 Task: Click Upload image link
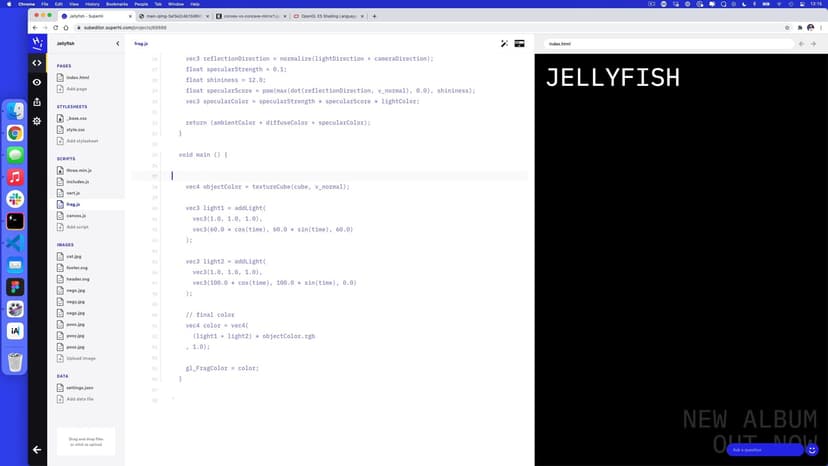tap(81, 358)
